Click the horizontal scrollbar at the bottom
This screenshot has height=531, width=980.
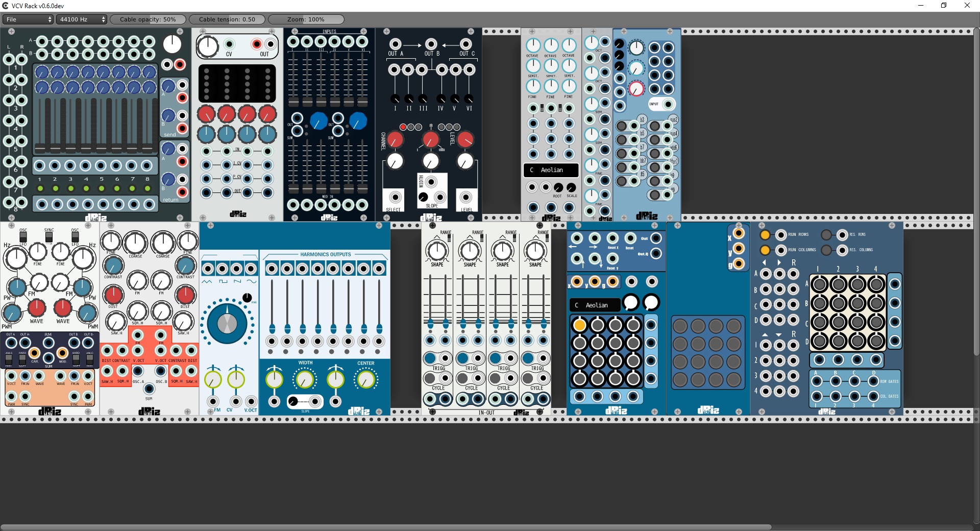click(x=386, y=527)
